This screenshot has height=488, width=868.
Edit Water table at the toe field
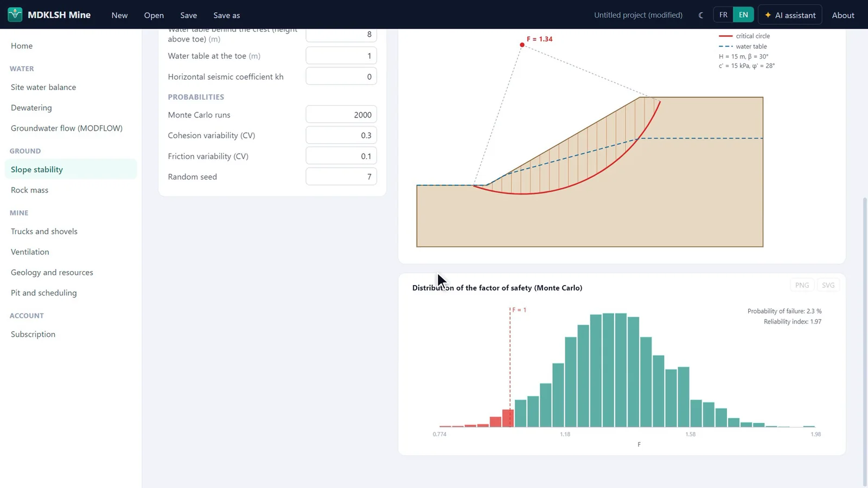coord(341,56)
